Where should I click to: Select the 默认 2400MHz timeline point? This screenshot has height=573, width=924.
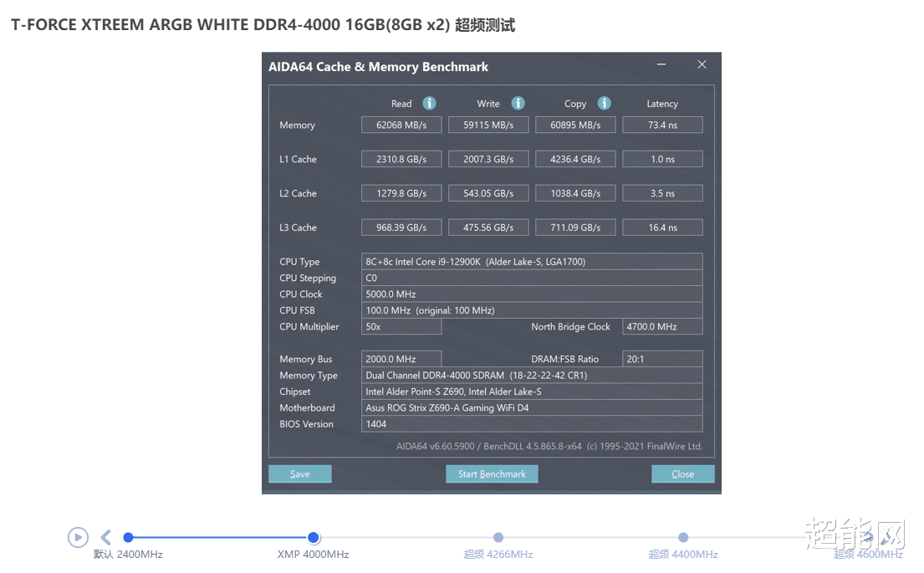128,537
